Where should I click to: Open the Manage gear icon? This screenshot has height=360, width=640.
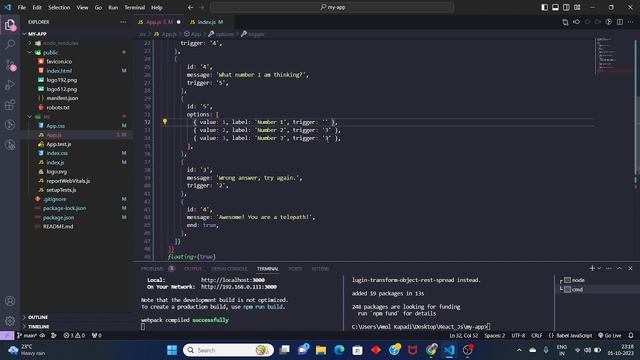click(10, 321)
